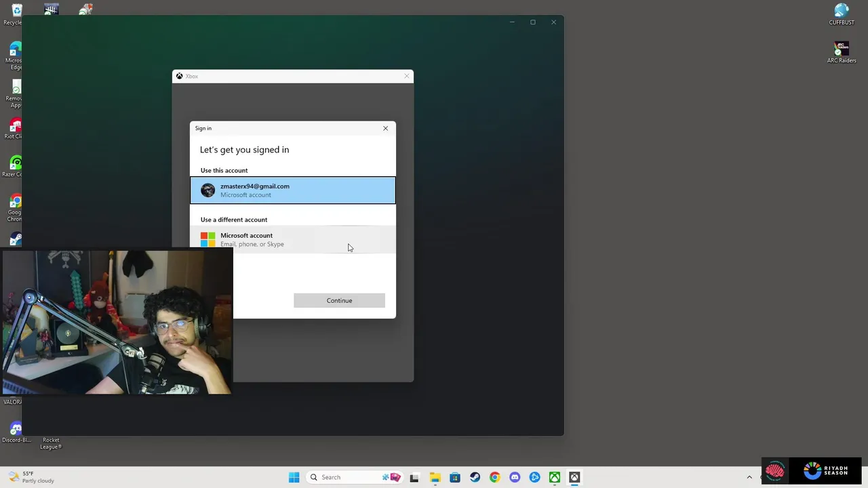Open green Xbox app from taskbar
This screenshot has width=868, height=488.
pos(555,477)
